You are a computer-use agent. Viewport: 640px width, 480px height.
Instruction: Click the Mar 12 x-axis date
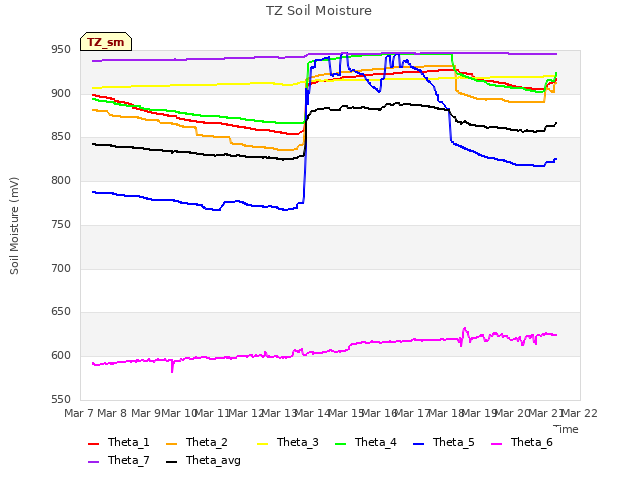(246, 413)
